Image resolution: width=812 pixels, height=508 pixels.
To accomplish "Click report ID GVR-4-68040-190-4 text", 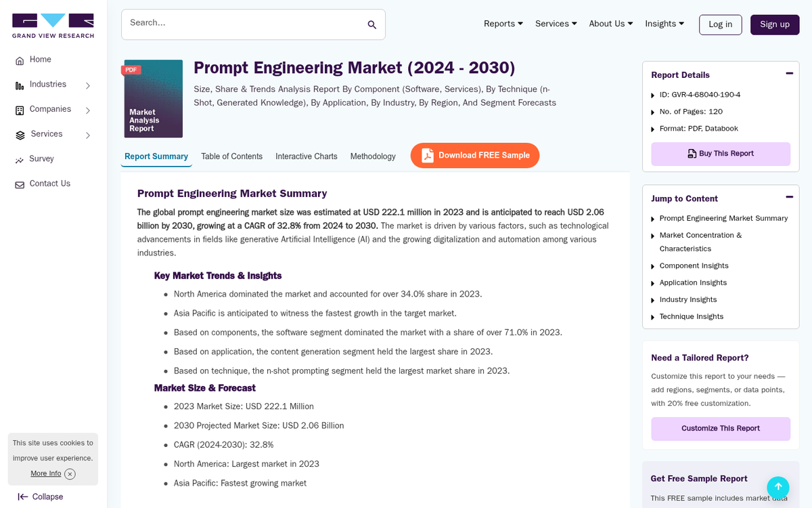I will point(700,95).
